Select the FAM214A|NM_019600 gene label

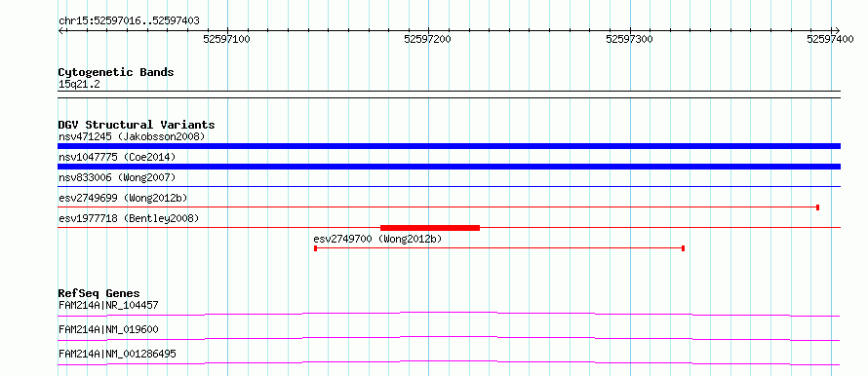(108, 329)
